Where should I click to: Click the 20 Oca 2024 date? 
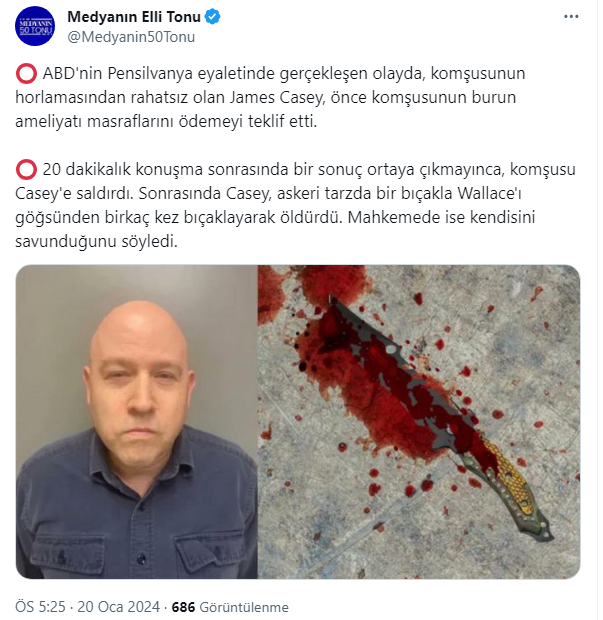[118, 607]
